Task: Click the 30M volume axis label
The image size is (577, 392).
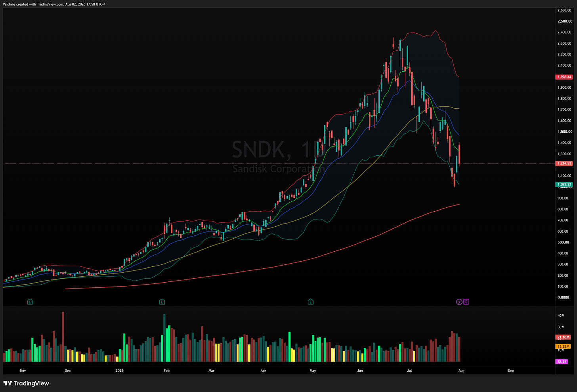Action: coord(561,327)
